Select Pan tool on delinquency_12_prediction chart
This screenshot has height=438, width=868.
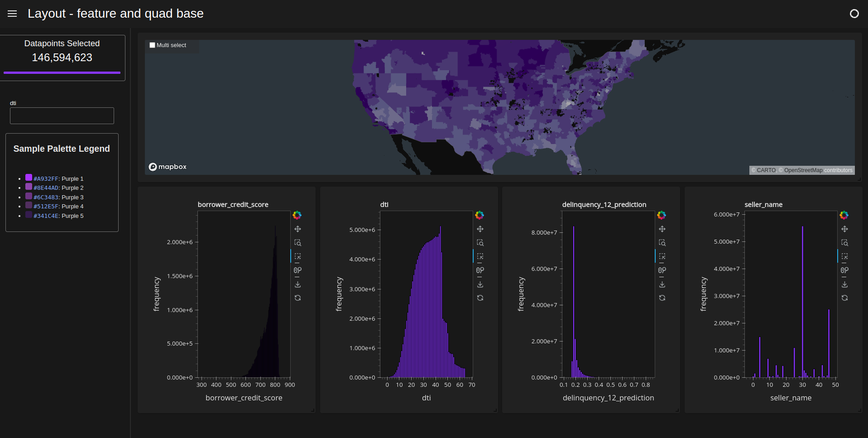point(662,229)
